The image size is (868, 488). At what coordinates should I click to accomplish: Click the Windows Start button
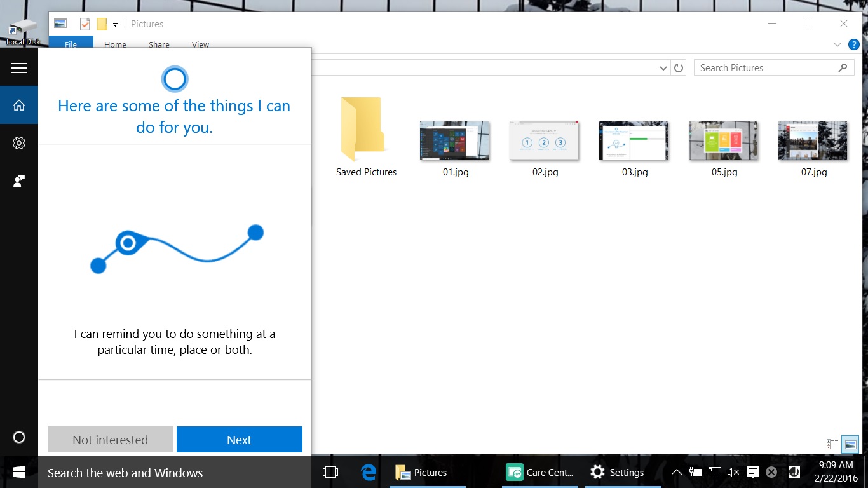(x=19, y=472)
